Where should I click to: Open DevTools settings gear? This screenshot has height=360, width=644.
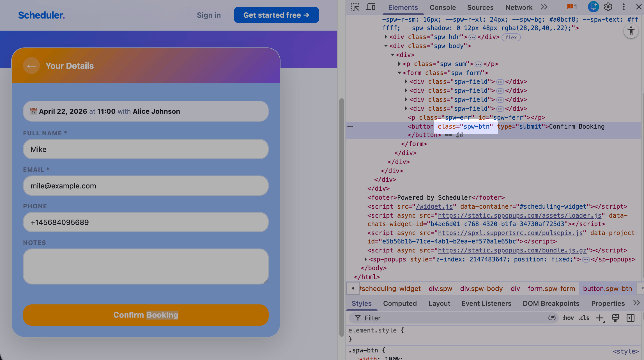click(x=608, y=7)
